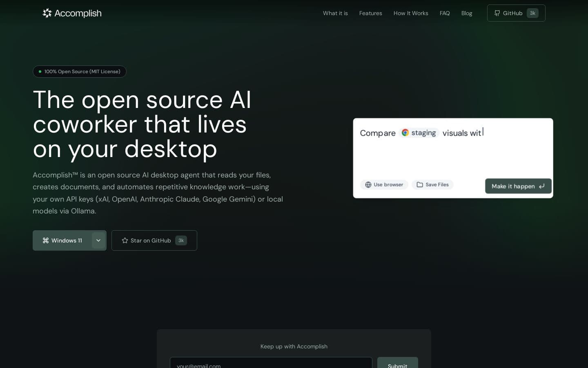
Task: Select the globe icon on Use browser chip
Action: 369,184
